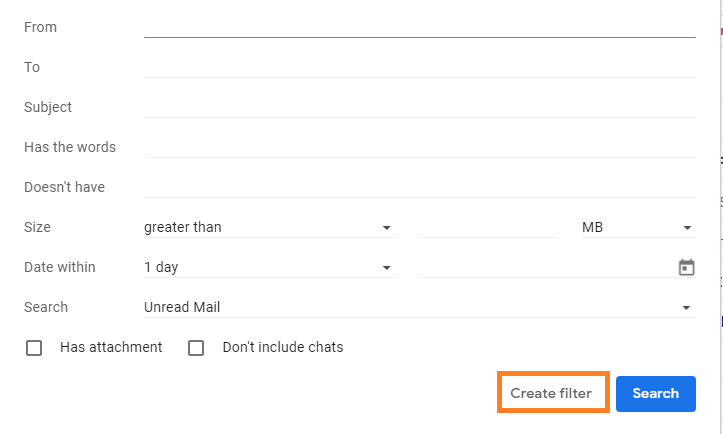Click the 'Don't include chats' label text
The height and width of the screenshot is (434, 723).
point(283,347)
